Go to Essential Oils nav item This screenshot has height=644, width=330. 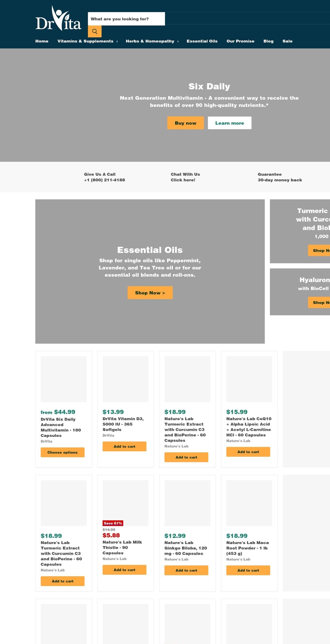click(202, 41)
